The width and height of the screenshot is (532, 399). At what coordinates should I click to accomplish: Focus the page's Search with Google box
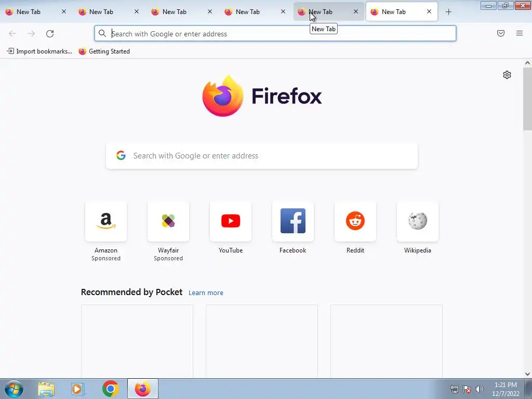pos(262,156)
